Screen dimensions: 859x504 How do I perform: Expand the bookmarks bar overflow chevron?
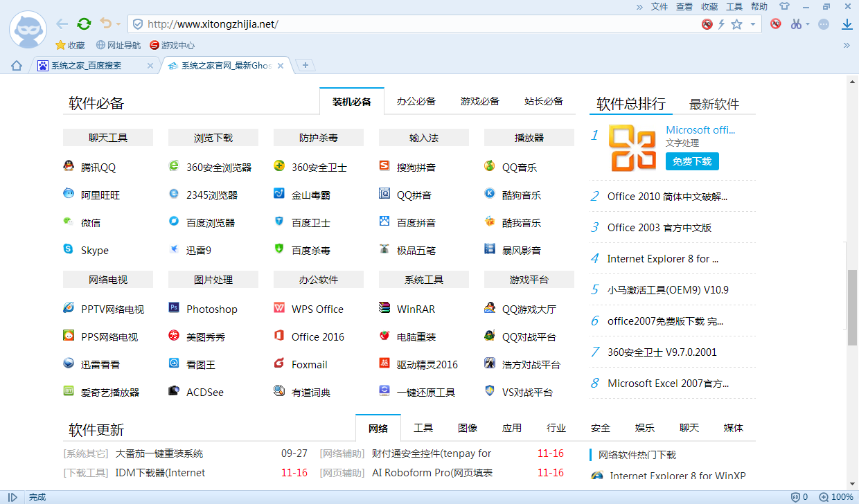pyautogui.click(x=847, y=45)
